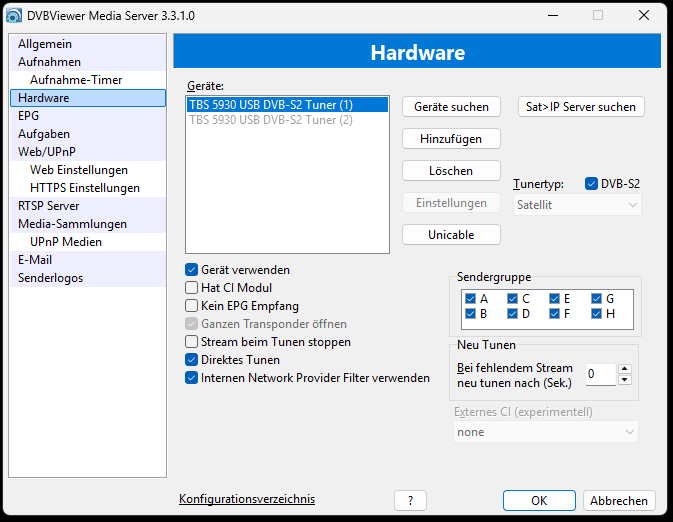Uncheck the DVB-S2 tuner type checkbox
Screen dimensions: 673x522
tap(591, 184)
